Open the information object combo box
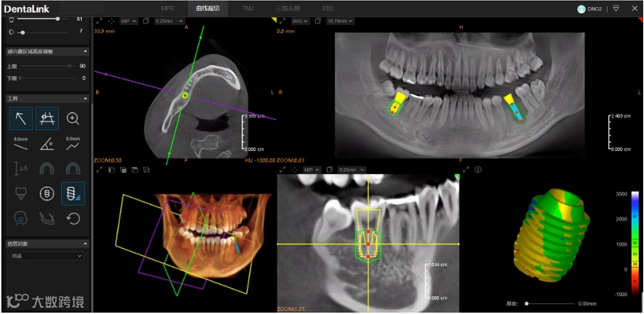 click(x=46, y=256)
